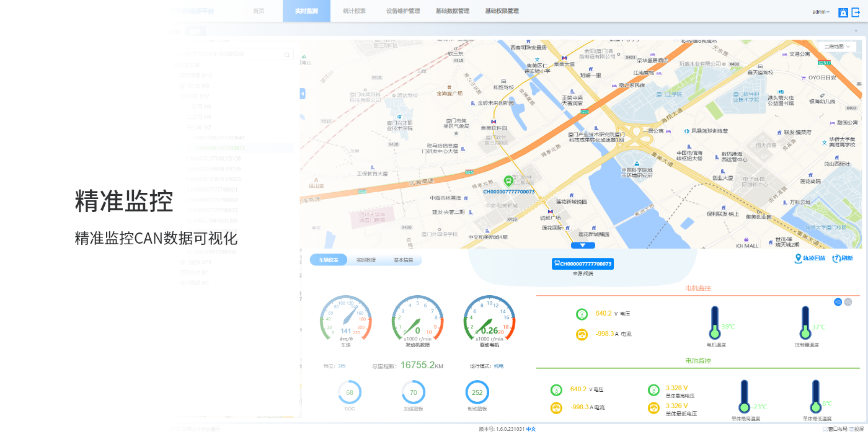Open the 首页 home tab
Image resolution: width=868 pixels, height=434 pixels.
point(259,11)
